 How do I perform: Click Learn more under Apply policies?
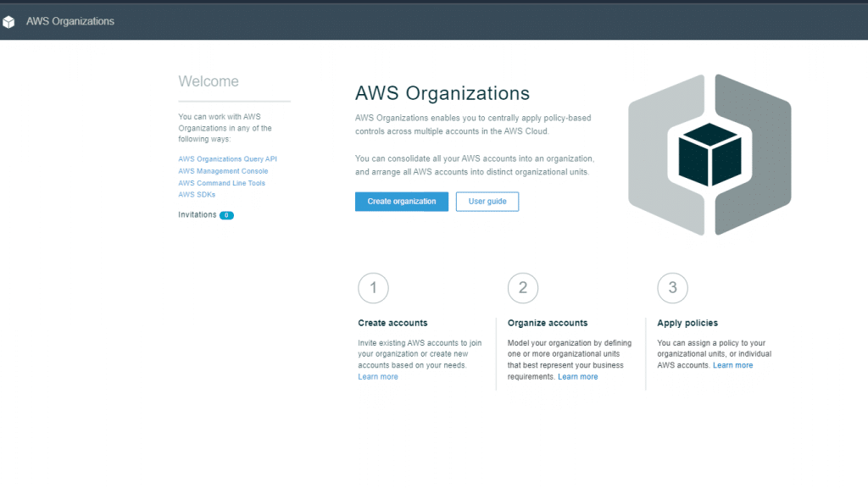coord(732,365)
